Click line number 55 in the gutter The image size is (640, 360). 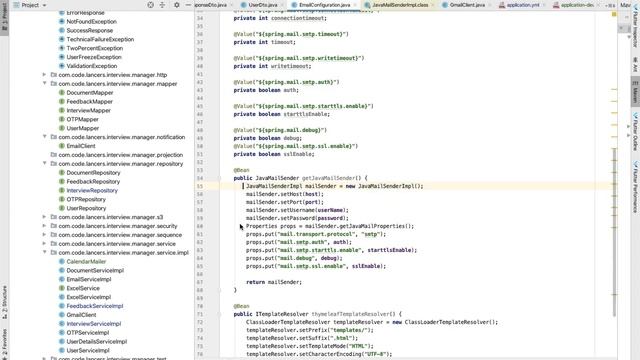(x=200, y=186)
